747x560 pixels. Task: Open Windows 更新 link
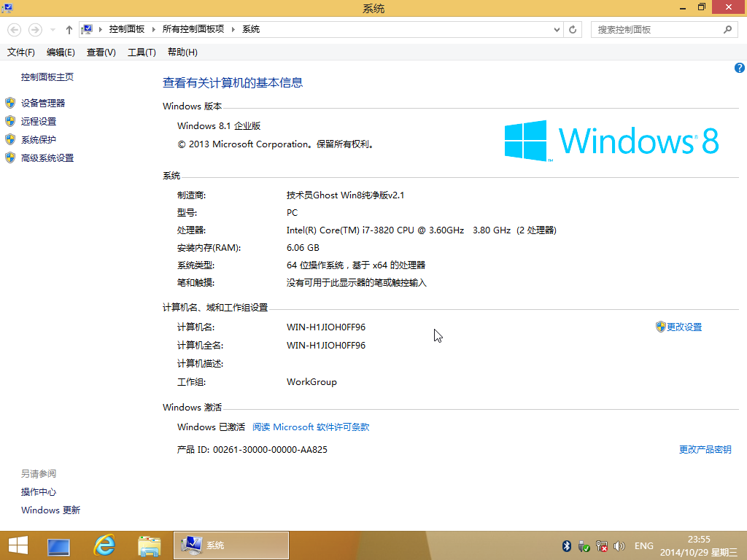tap(50, 510)
